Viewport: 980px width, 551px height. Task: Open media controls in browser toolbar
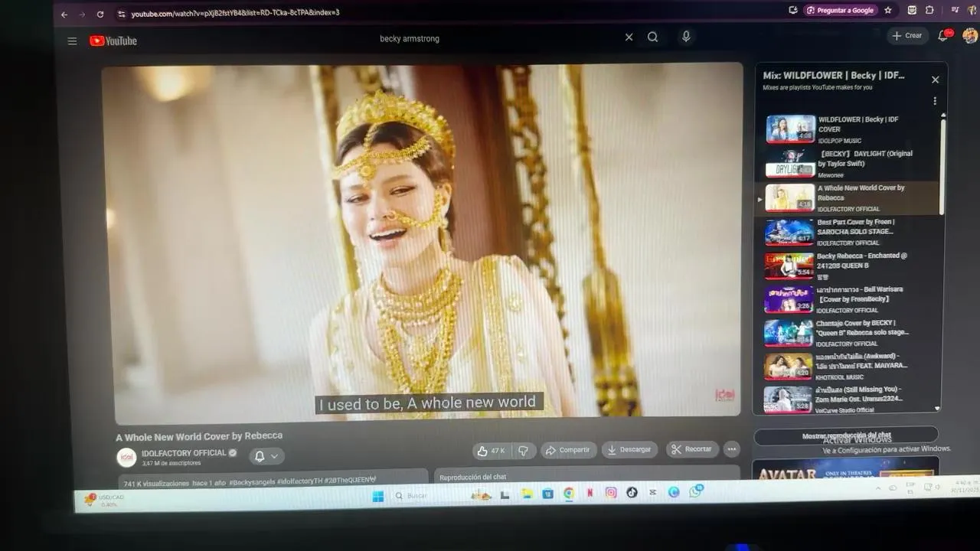(x=955, y=10)
